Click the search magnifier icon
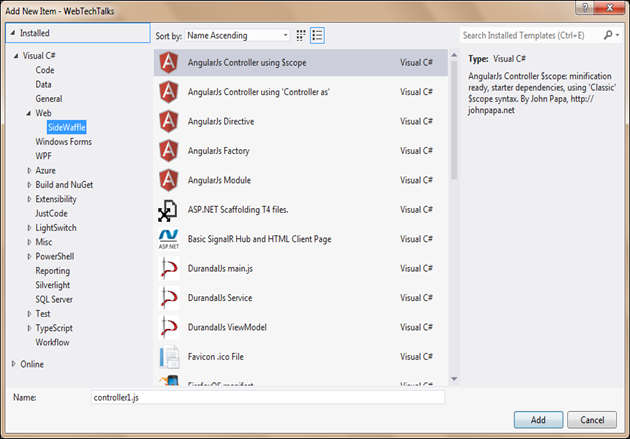 tap(608, 35)
